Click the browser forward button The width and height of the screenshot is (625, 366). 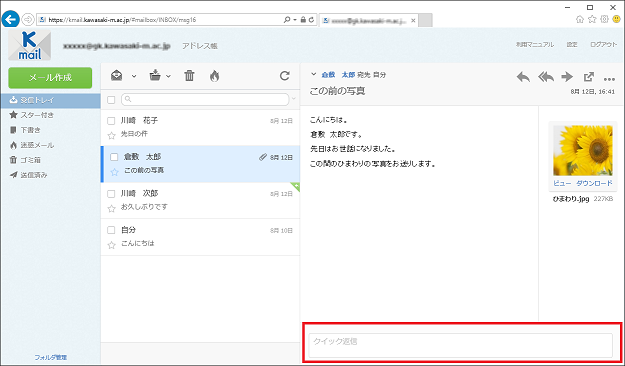(x=28, y=19)
